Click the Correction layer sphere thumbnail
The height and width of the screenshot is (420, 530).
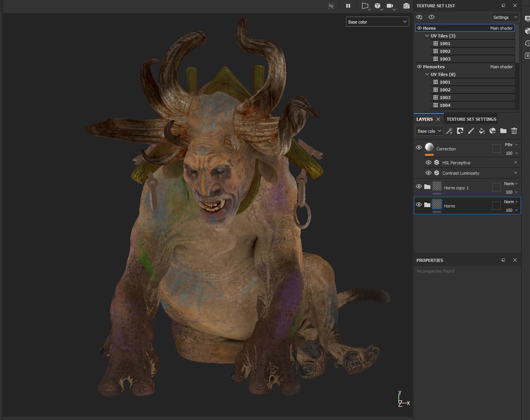click(429, 147)
